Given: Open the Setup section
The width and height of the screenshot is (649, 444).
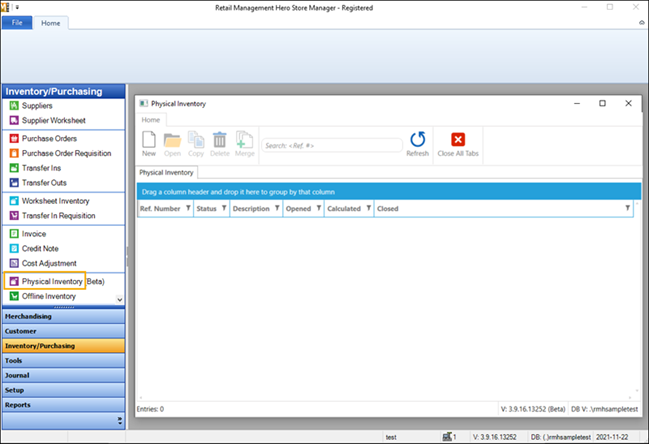Looking at the screenshot, I should coord(63,390).
